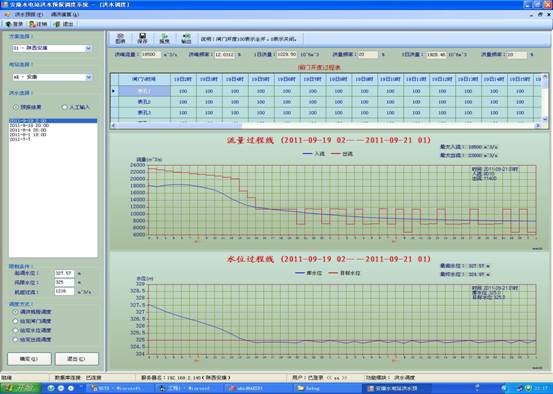Click the 退出 exit toolbar icon
The image size is (553, 394).
point(64,24)
